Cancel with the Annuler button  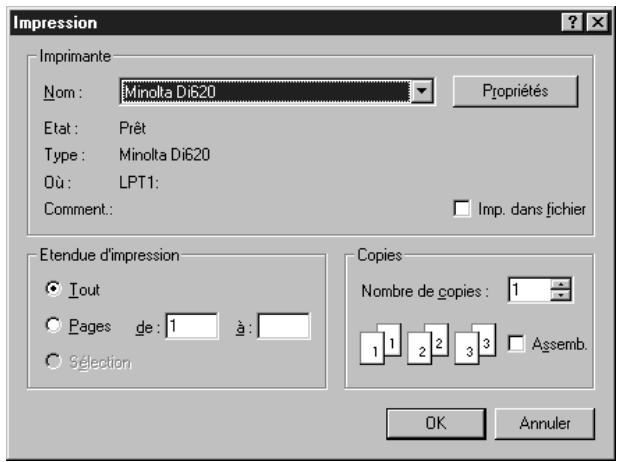coord(545,423)
